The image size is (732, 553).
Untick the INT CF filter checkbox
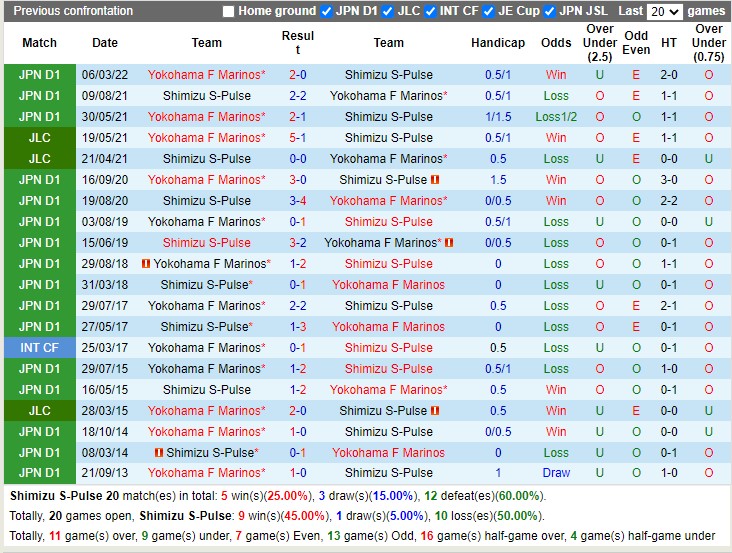click(430, 12)
